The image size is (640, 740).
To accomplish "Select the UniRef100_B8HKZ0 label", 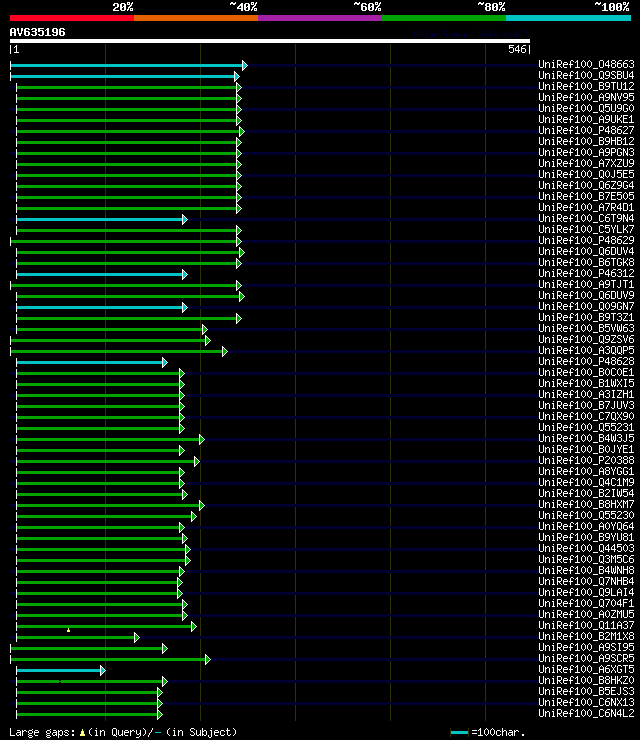I will 586,680.
